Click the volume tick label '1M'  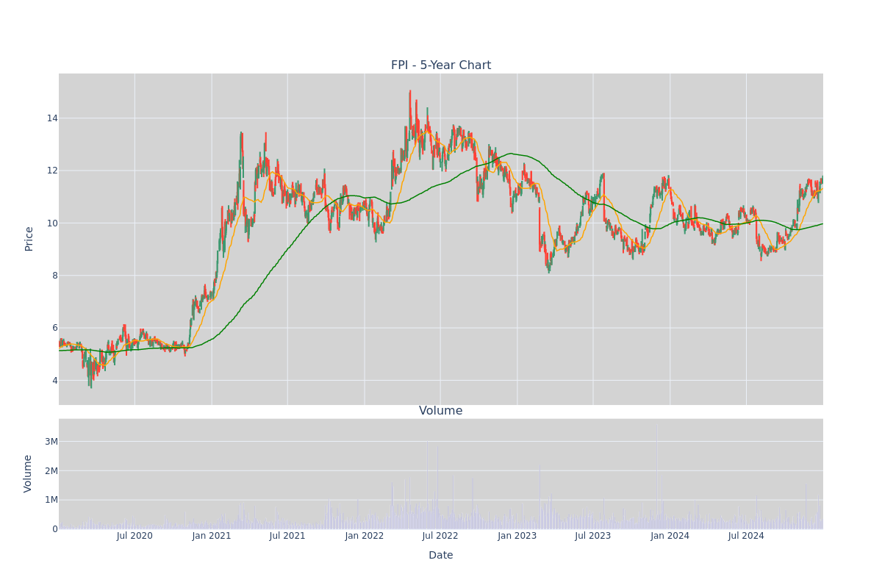tap(51, 500)
